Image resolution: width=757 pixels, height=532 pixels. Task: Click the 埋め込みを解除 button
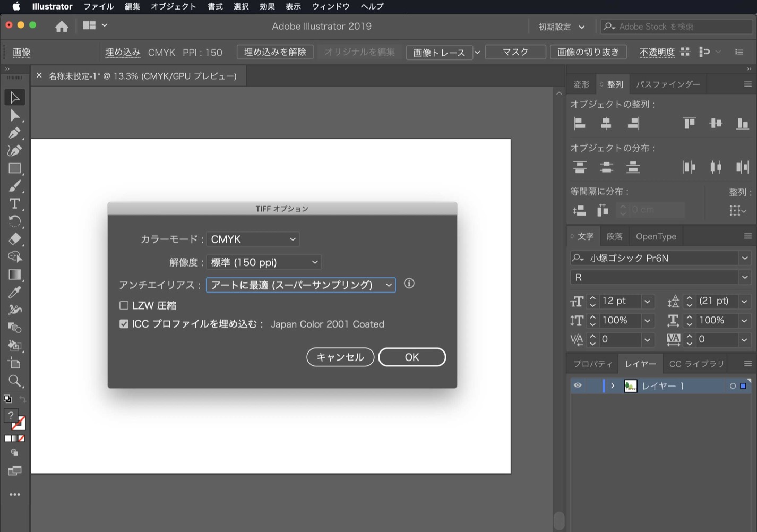click(275, 52)
